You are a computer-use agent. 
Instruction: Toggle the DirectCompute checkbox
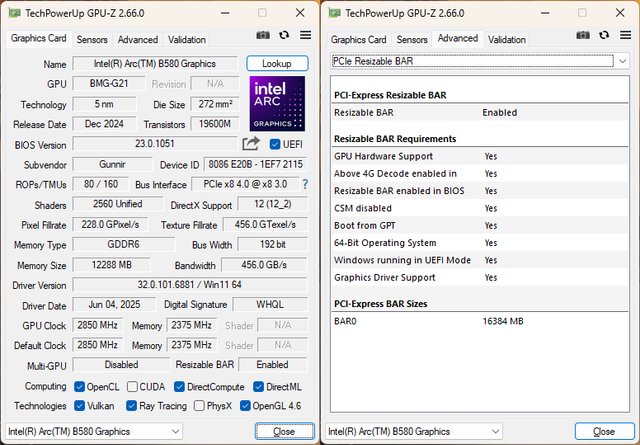click(x=179, y=387)
